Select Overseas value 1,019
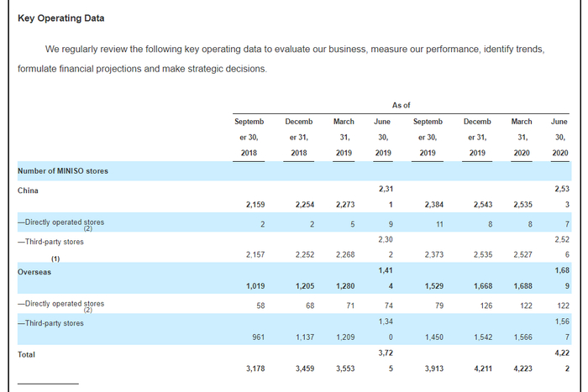This screenshot has width=588, height=392. [255, 286]
